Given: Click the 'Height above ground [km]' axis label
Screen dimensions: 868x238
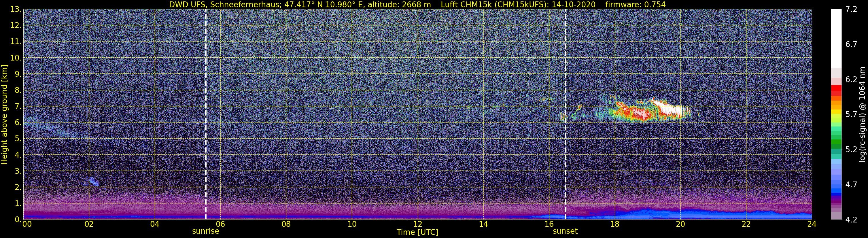Looking at the screenshot, I should (4, 114).
